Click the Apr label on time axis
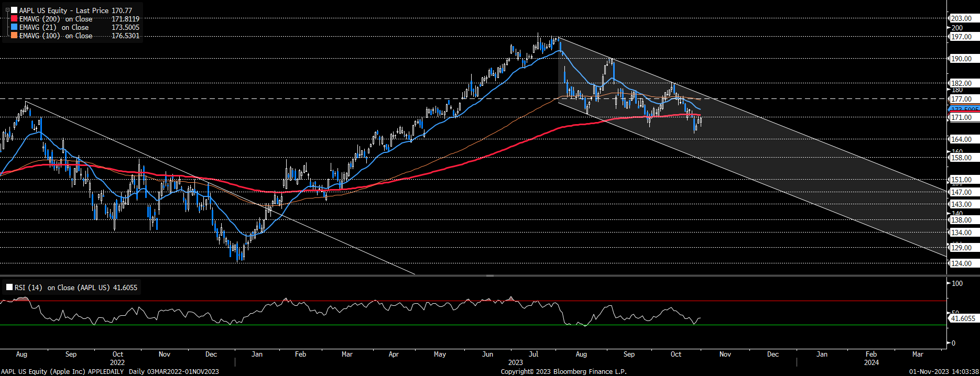 [394, 355]
